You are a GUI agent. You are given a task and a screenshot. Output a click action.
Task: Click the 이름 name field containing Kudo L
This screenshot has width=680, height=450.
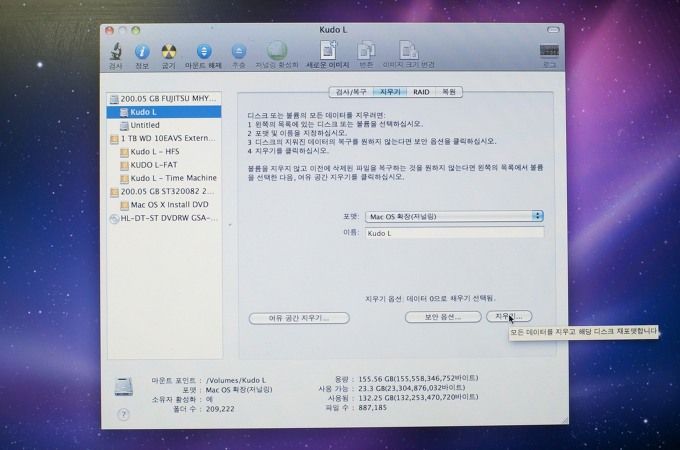[454, 233]
